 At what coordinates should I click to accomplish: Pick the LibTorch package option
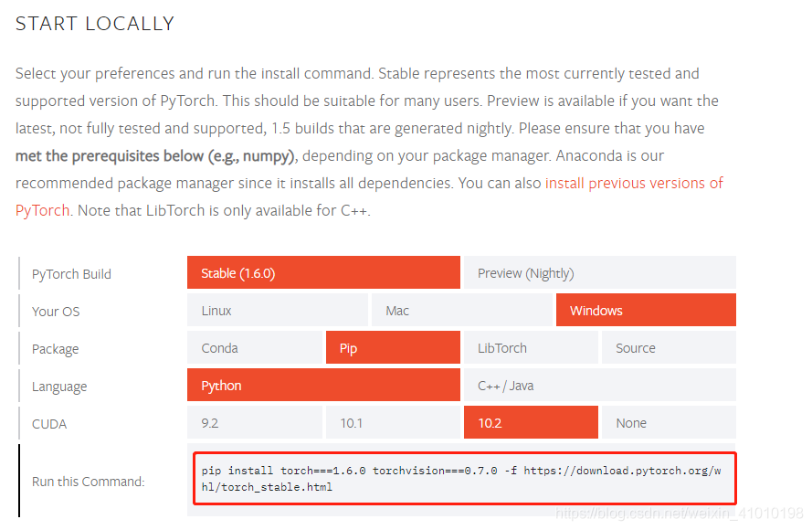tap(531, 347)
